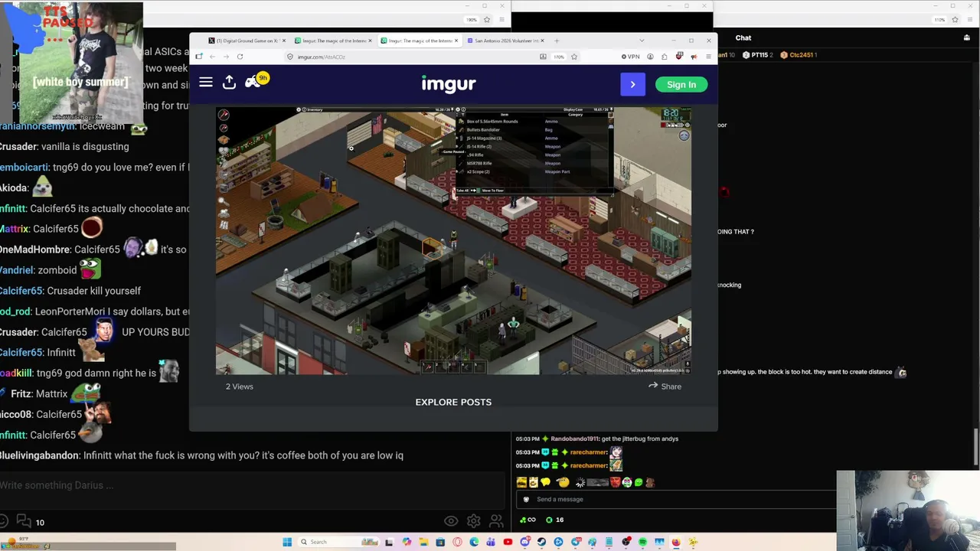Viewport: 980px width, 551px height.
Task: Click the imgur upload icon
Action: (229, 82)
